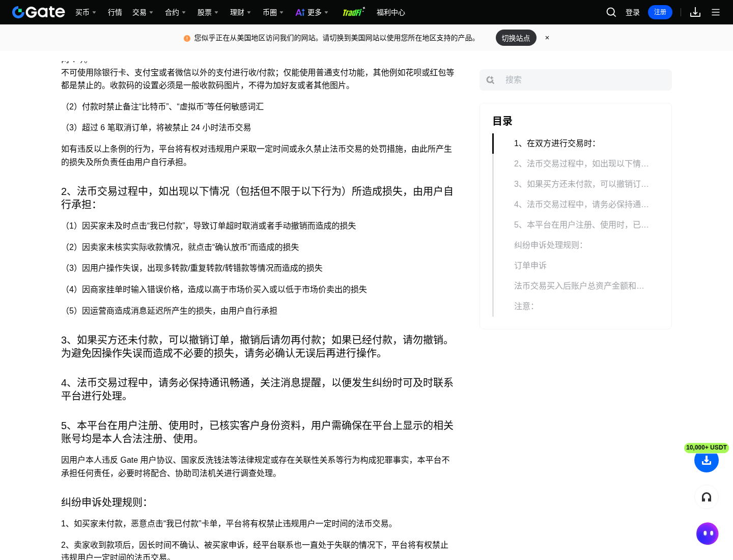The width and height of the screenshot is (733, 560).
Task: Expand the 交易 dropdown menu
Action: [x=143, y=12]
